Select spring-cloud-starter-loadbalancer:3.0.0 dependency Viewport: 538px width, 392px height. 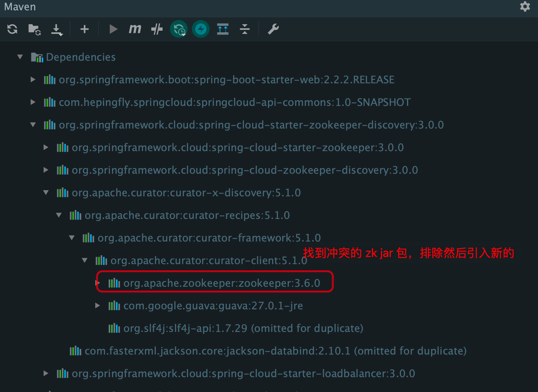tap(243, 374)
